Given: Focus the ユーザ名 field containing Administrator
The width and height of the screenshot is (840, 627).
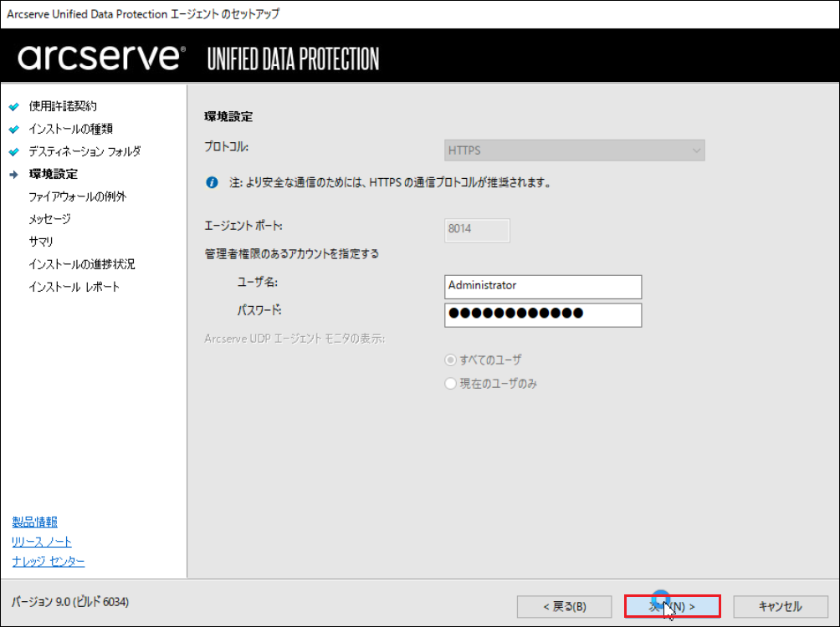Looking at the screenshot, I should point(543,287).
